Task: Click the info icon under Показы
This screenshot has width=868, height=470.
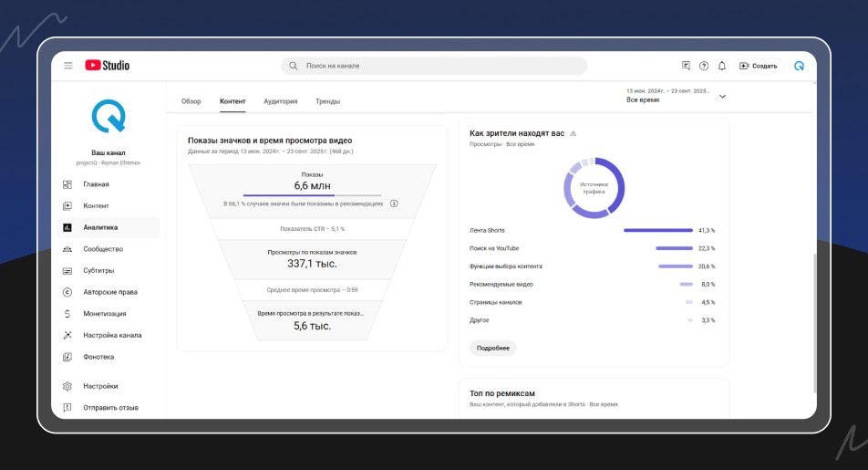Action: pyautogui.click(x=394, y=204)
